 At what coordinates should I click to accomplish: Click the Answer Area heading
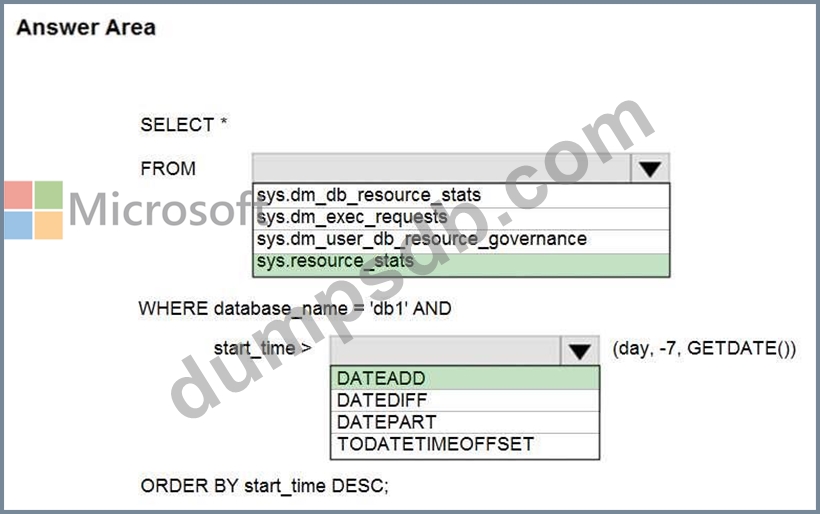click(86, 28)
